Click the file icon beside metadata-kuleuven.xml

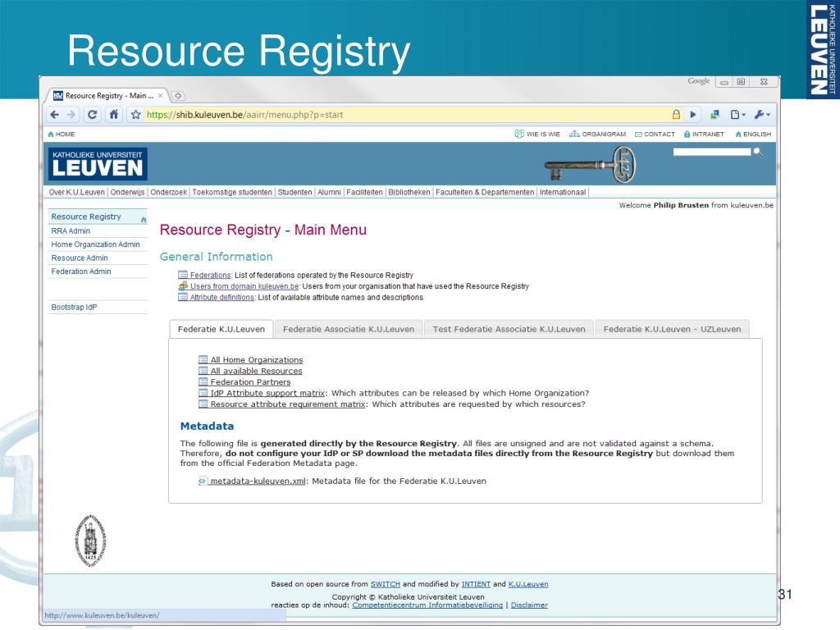pos(202,481)
